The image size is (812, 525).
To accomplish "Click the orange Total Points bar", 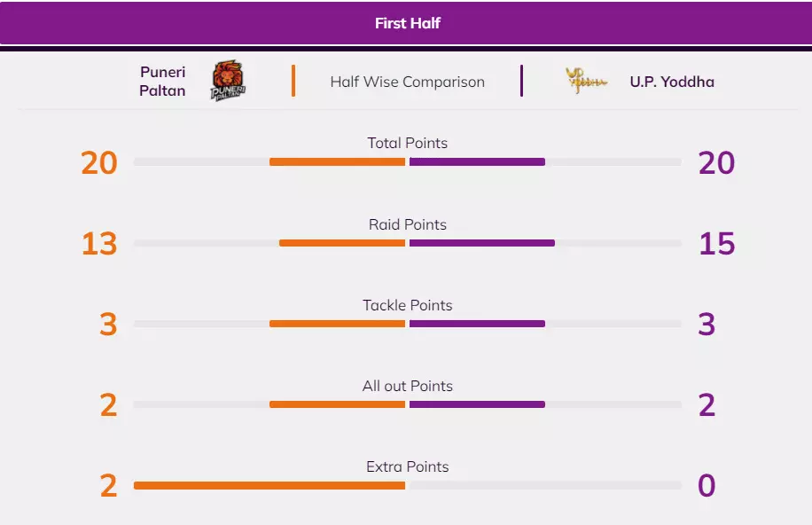I will pyautogui.click(x=337, y=162).
